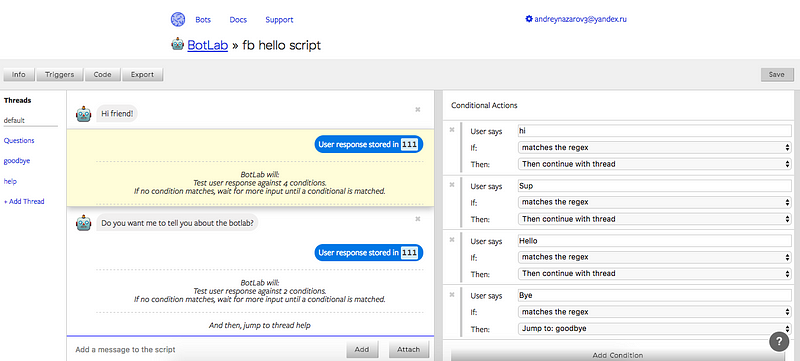Open the Then dropdown for the 'Hello' condition
800x361 pixels.
click(x=655, y=273)
